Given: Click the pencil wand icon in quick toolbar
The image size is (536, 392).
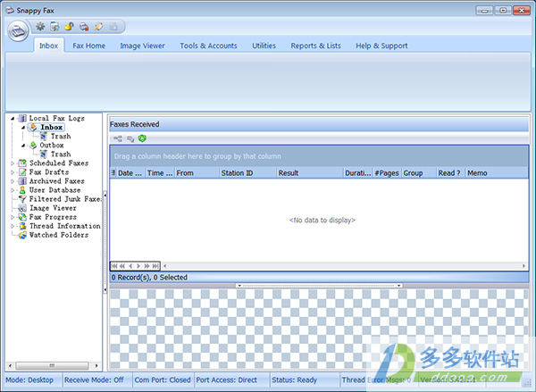Looking at the screenshot, I should [99, 26].
